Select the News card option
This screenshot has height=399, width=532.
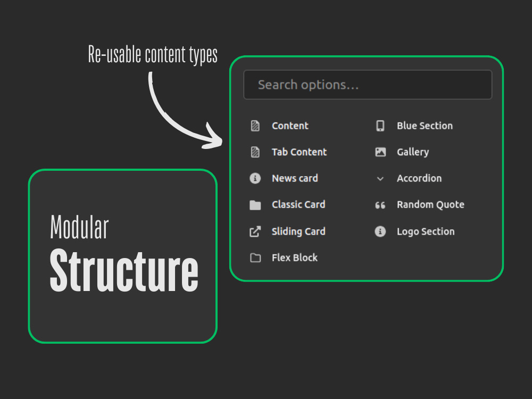click(295, 178)
